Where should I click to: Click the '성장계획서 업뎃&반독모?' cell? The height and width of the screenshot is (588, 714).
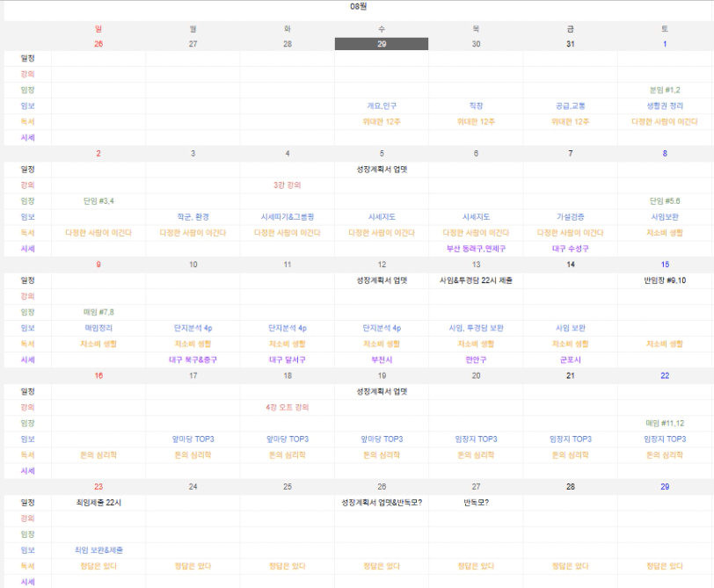click(382, 503)
